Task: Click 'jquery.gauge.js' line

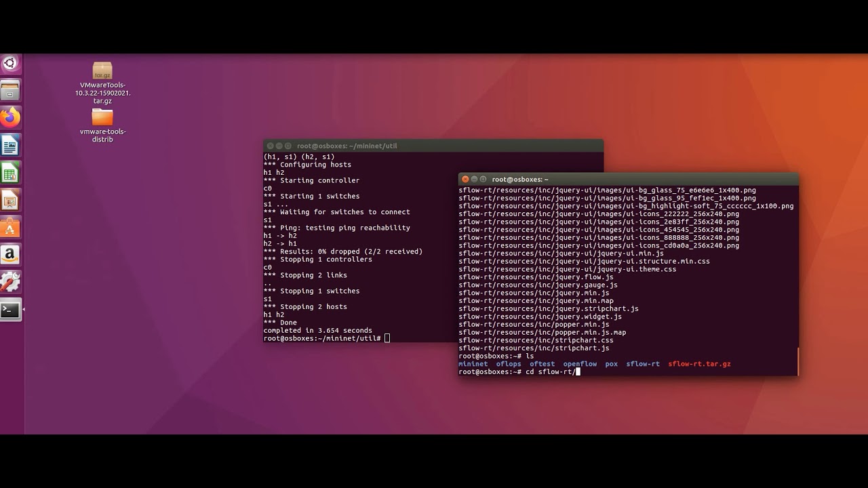Action: click(x=538, y=285)
